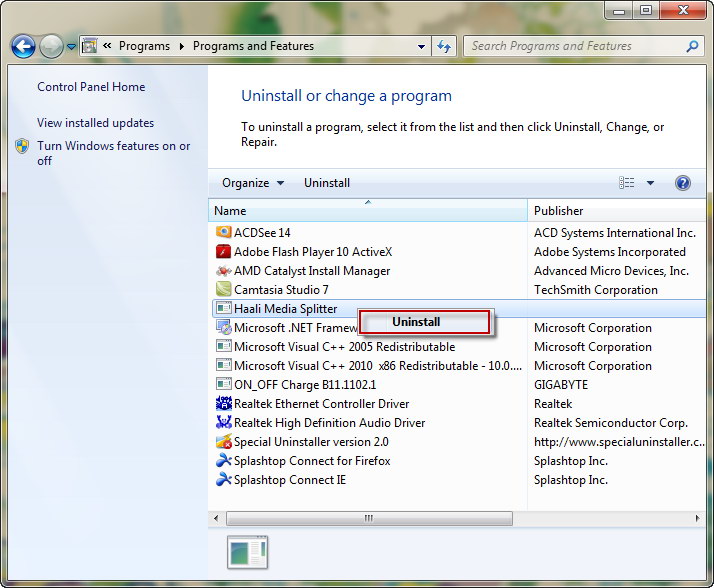Click the Microsoft .NET Framework icon
Viewport: 714px width, 588px height.
pos(224,327)
